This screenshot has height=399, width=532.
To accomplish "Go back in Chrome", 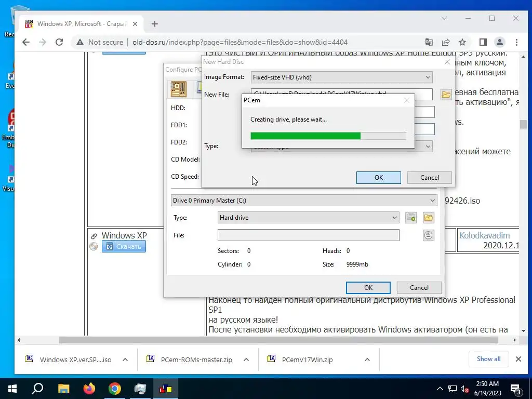I will click(26, 42).
